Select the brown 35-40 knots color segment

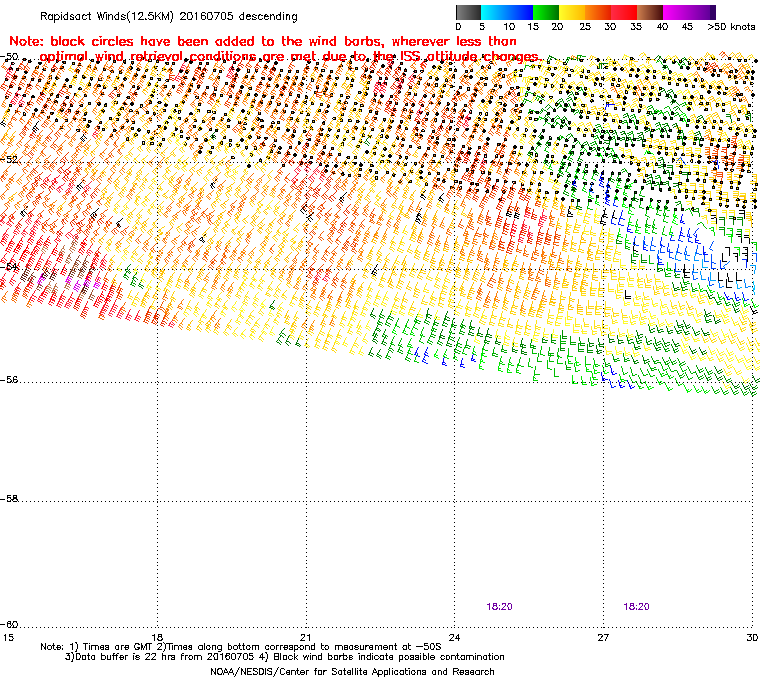[x=650, y=12]
